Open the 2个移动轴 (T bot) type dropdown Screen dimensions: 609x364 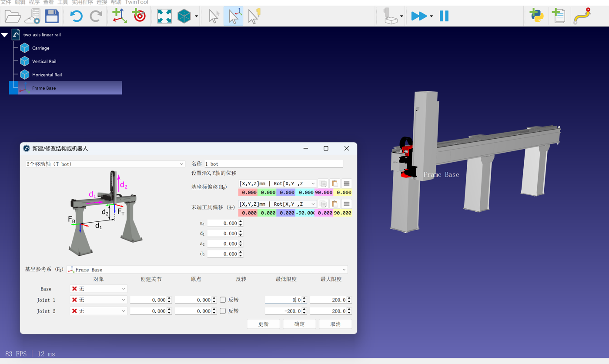coord(105,164)
